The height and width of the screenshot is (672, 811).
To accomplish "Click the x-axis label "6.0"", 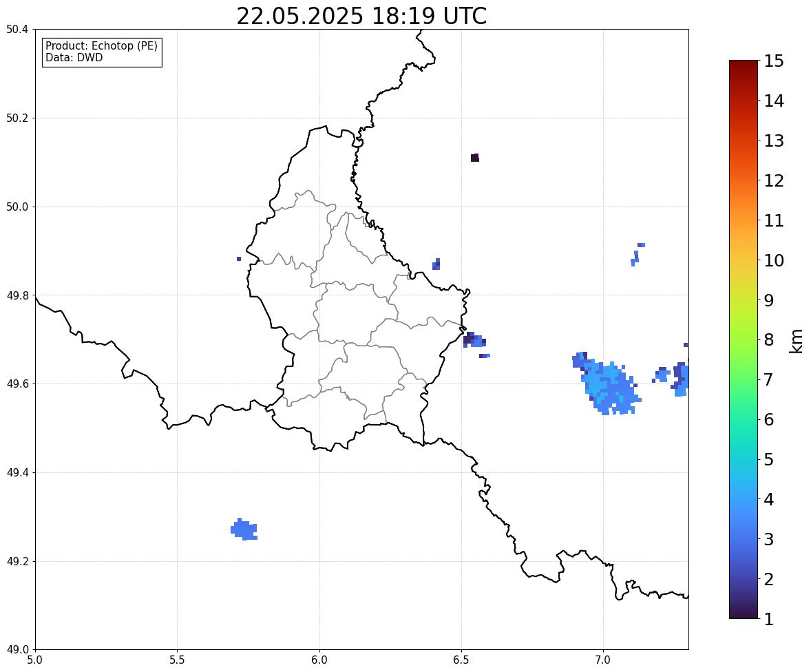I will pos(319,660).
